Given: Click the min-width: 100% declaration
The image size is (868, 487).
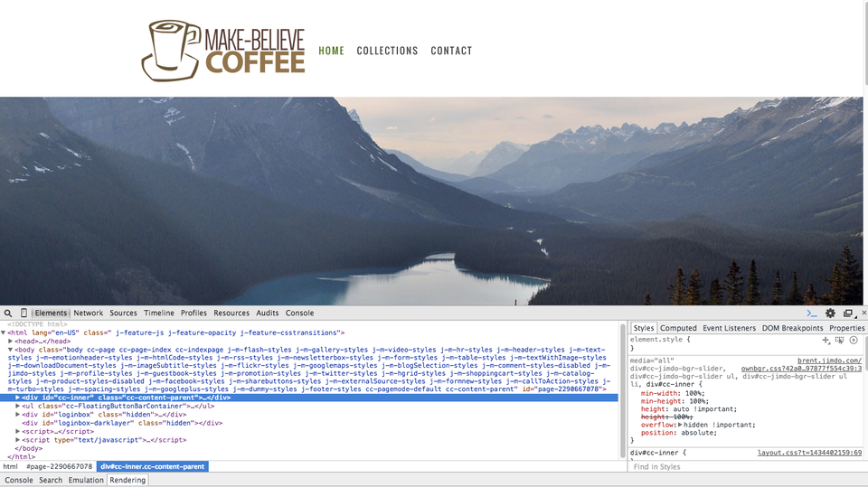Looking at the screenshot, I should coord(673,393).
